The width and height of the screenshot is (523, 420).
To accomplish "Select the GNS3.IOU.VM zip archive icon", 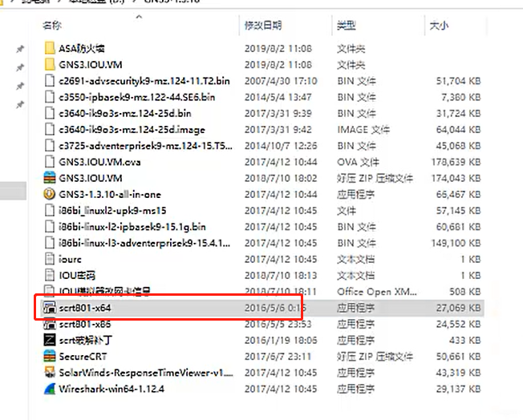I will point(50,178).
